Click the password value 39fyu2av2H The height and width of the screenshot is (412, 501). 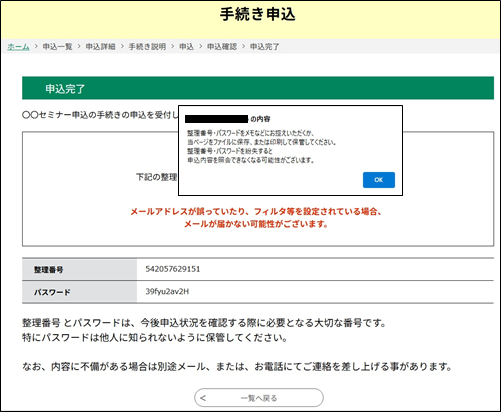pyautogui.click(x=167, y=292)
